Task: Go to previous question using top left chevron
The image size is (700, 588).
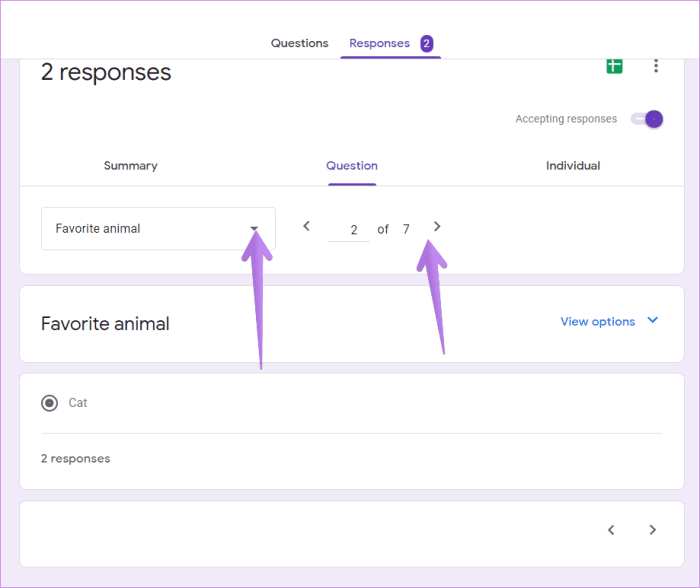Action: point(307,227)
